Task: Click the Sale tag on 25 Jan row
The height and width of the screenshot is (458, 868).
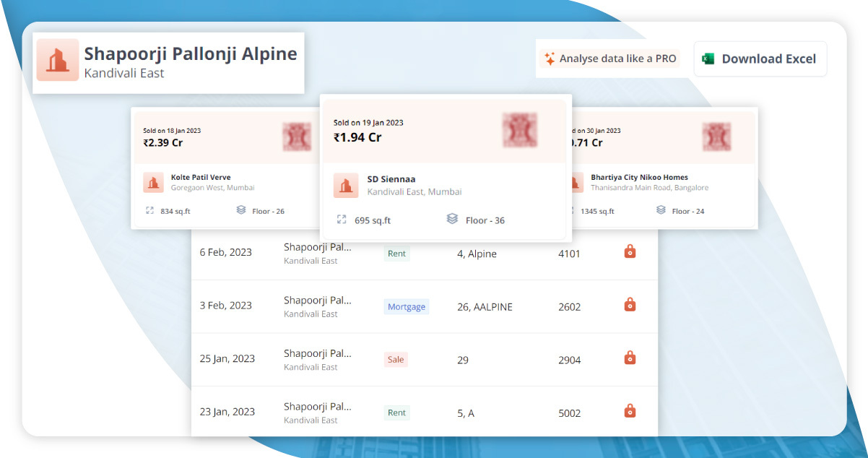Action: pyautogui.click(x=396, y=359)
